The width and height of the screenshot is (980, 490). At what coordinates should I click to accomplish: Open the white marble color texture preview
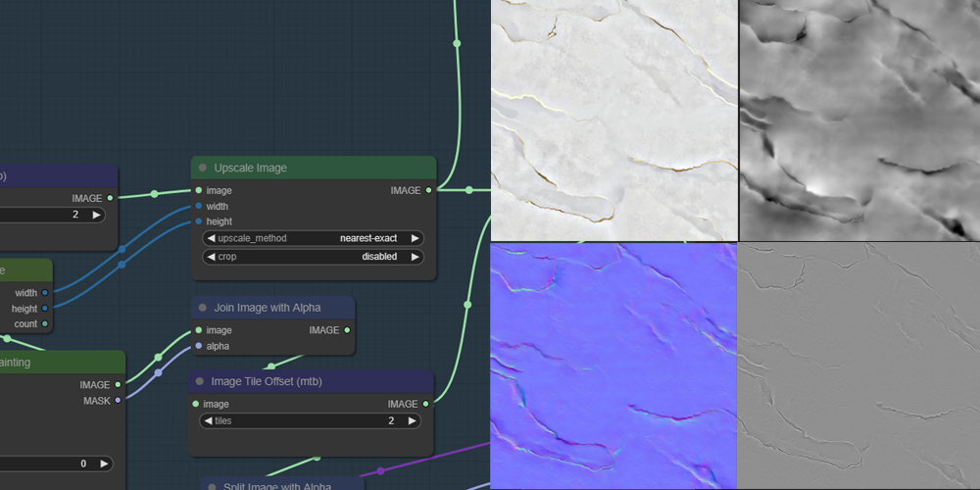614,120
